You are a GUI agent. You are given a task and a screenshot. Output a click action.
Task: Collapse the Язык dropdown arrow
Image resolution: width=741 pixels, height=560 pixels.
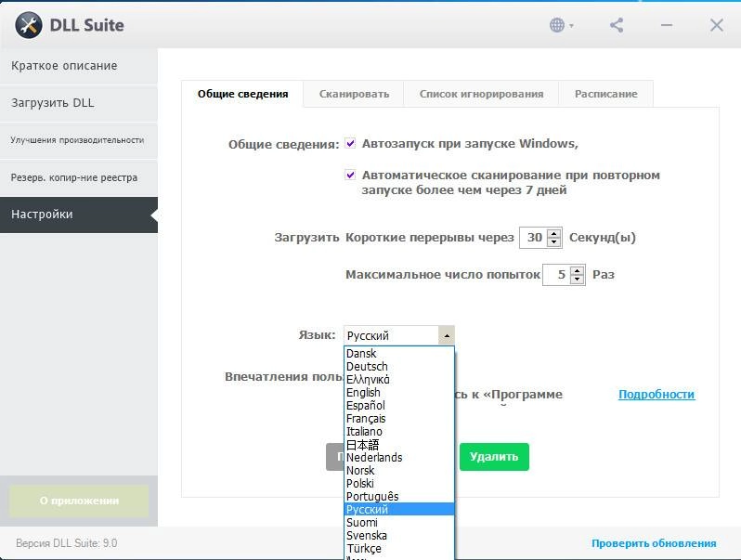coord(446,335)
